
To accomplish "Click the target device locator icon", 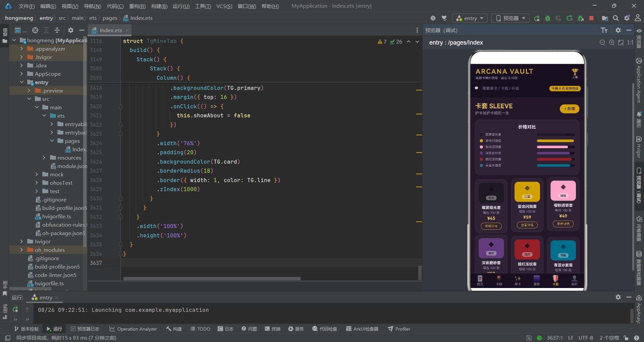I will pyautogui.click(x=433, y=18).
